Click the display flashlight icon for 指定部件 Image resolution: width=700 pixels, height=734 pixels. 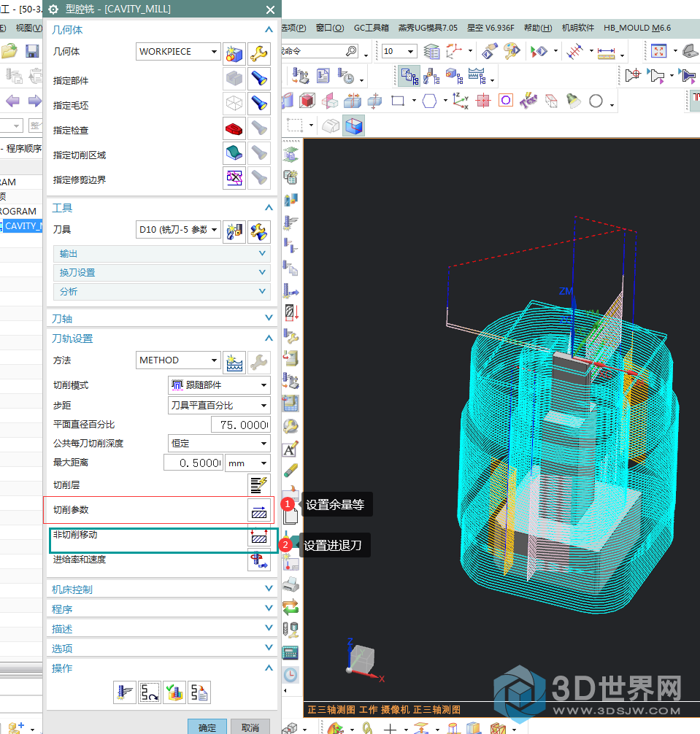tap(259, 79)
